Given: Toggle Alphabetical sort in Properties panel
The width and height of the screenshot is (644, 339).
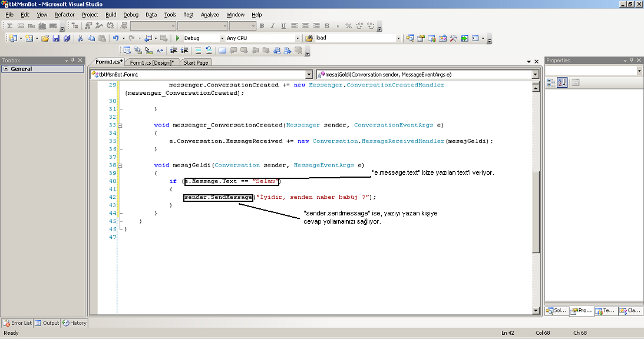Looking at the screenshot, I should (562, 82).
